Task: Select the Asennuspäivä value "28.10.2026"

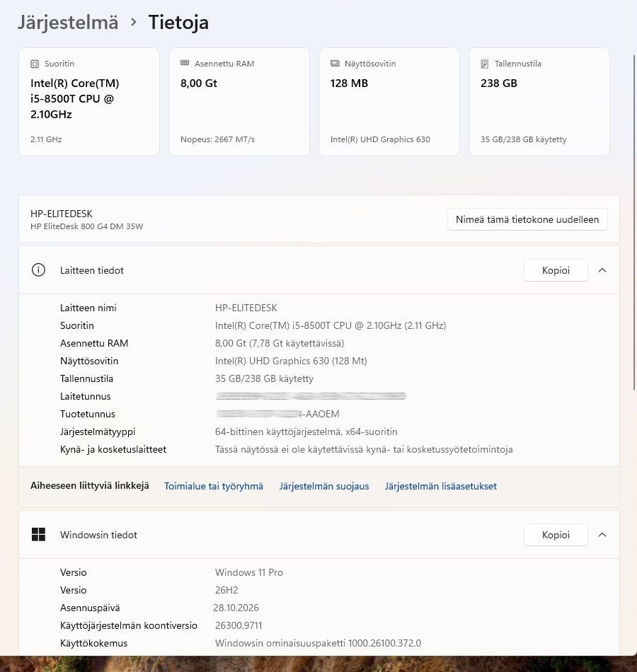Action: point(236,608)
